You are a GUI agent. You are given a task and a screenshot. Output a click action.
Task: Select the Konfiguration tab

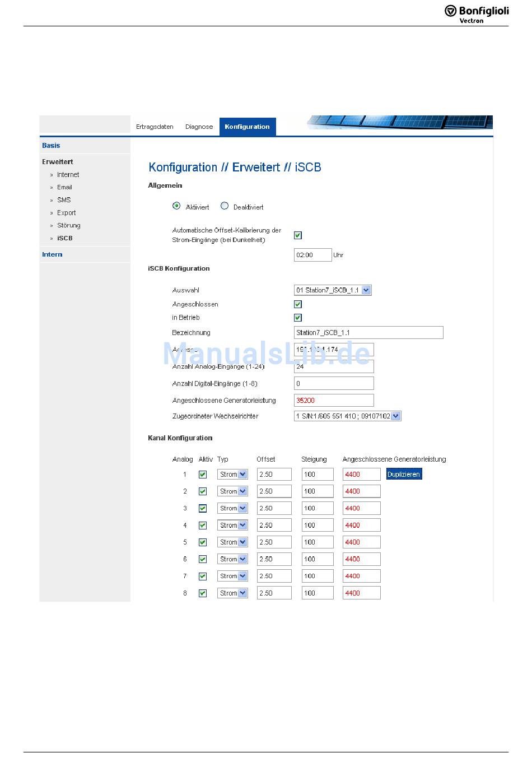click(x=248, y=127)
